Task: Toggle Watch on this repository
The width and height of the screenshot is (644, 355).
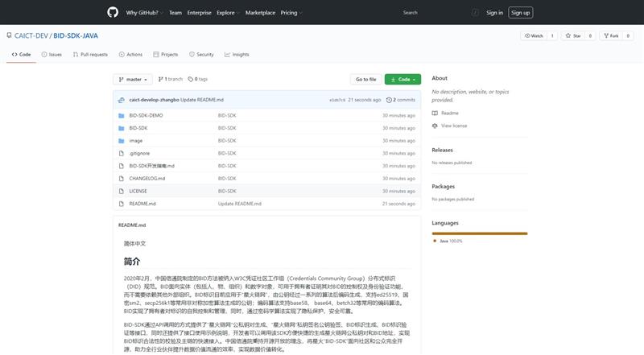Action: click(x=535, y=35)
